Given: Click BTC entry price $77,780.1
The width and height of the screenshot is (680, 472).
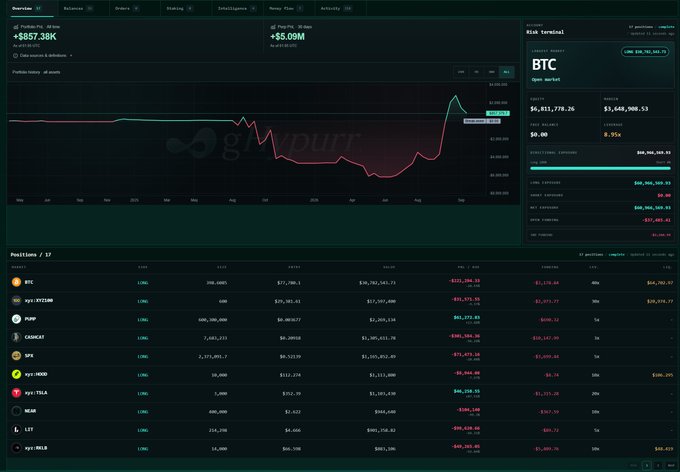Looking at the screenshot, I should [289, 283].
